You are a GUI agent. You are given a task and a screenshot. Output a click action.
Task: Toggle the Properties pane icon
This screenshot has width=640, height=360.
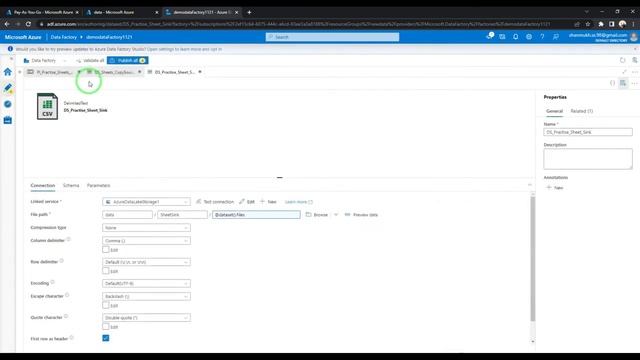pyautogui.click(x=623, y=83)
